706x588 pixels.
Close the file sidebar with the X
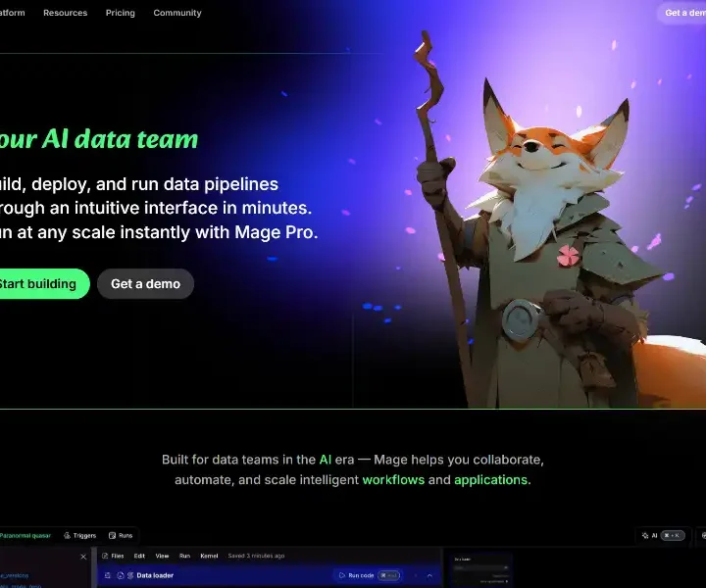[83, 557]
